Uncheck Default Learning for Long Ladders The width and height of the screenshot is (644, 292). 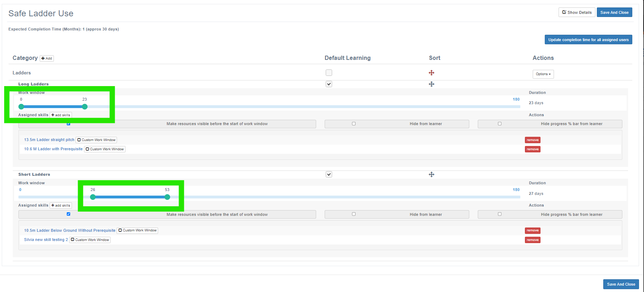click(x=329, y=84)
